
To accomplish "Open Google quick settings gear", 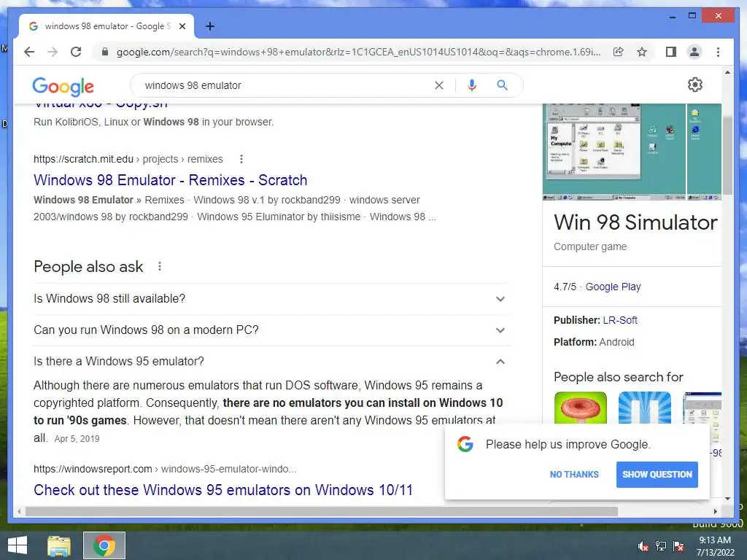I will coord(695,85).
